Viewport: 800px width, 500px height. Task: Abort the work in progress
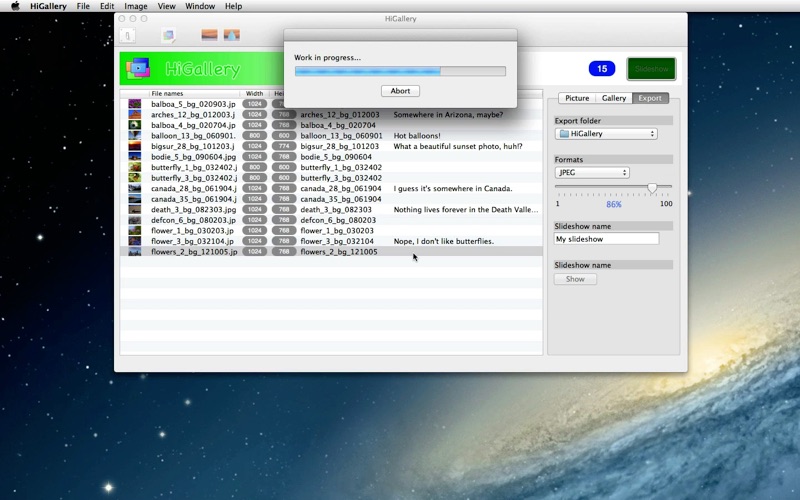pos(400,91)
